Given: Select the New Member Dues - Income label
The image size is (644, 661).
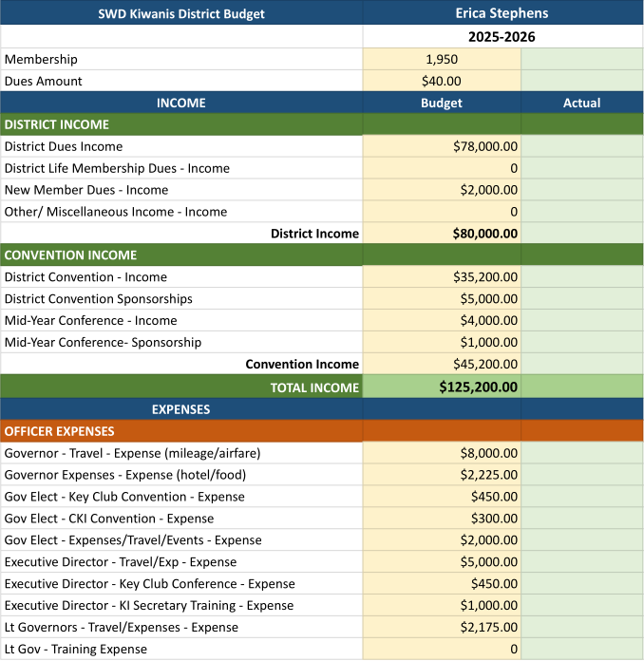Looking at the screenshot, I should tap(86, 190).
